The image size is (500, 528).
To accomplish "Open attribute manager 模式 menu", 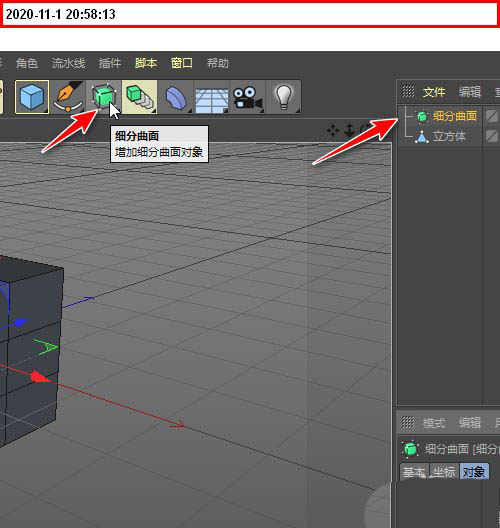I will point(434,423).
